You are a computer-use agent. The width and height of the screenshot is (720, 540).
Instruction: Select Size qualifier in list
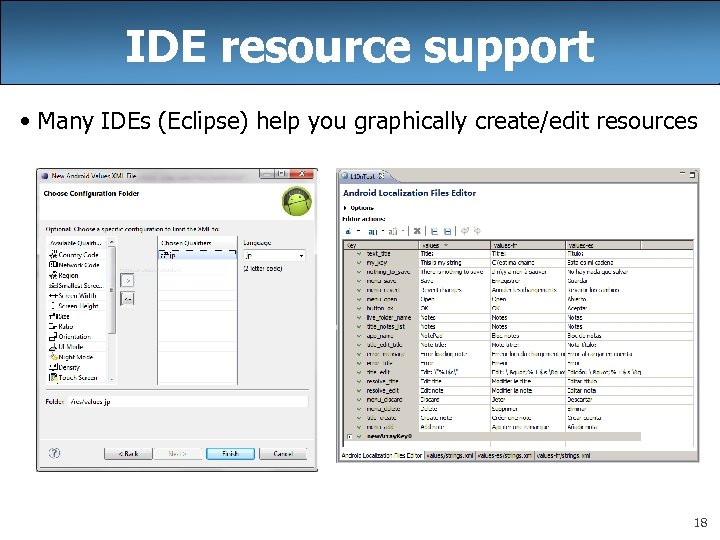pyautogui.click(x=77, y=316)
